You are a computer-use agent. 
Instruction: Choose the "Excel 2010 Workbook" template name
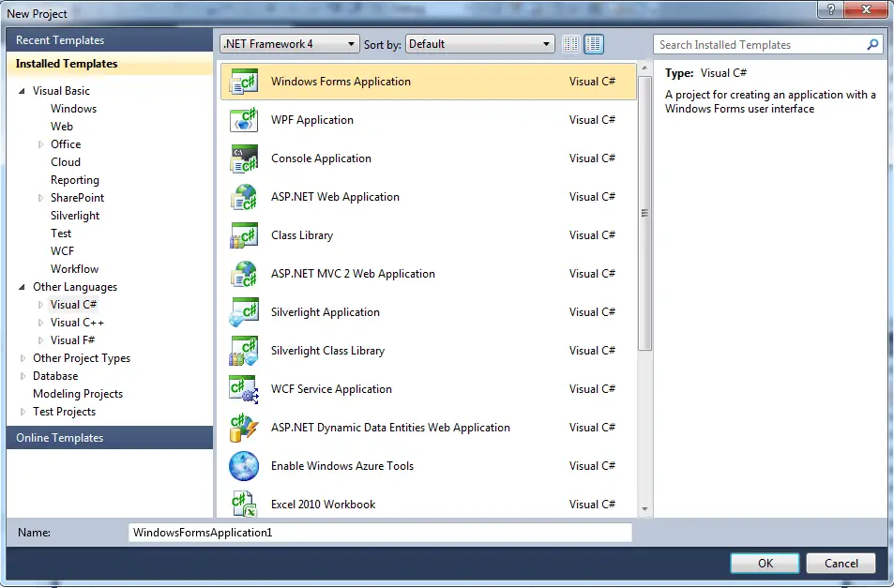tap(324, 505)
